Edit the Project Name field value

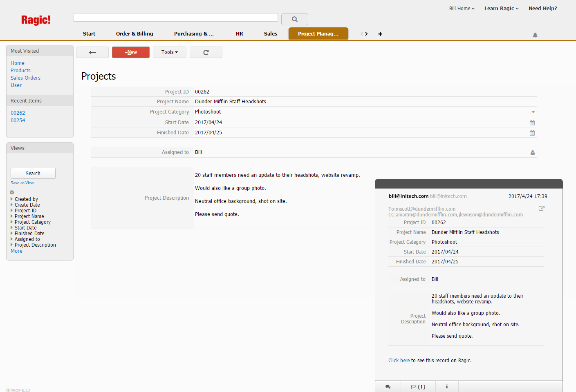tap(365, 102)
